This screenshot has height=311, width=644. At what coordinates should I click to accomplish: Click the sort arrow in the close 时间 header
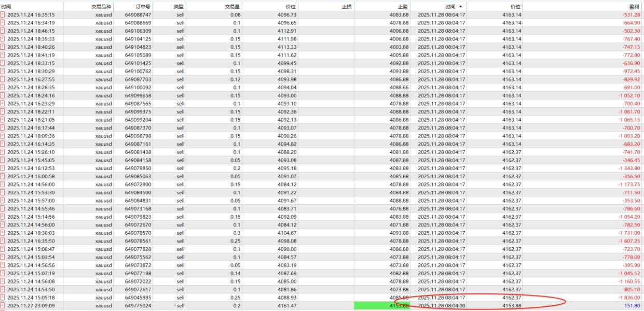[461, 7]
